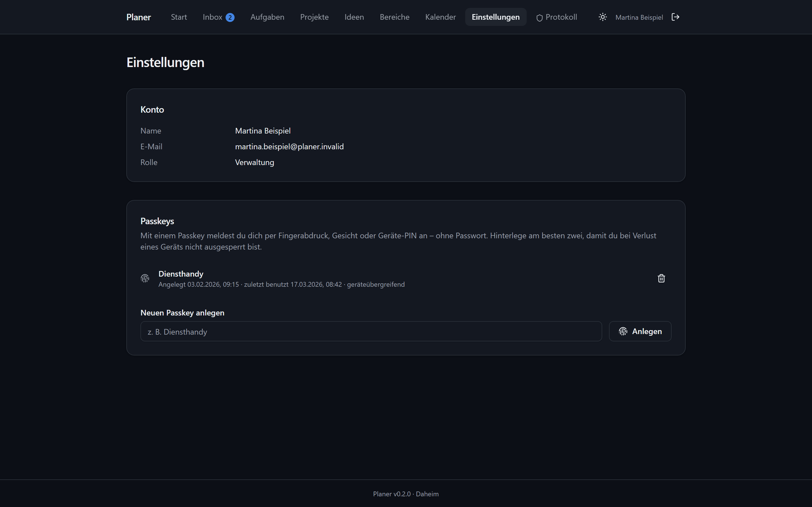Click the fingerprint icon in Anlegen button
Screen dimensions: 812x507
pyautogui.click(x=623, y=331)
